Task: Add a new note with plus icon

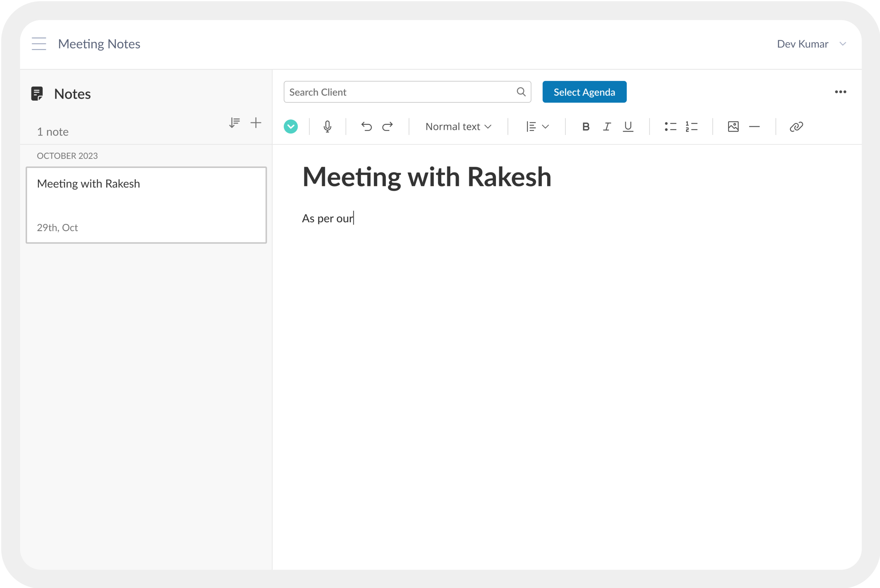Action: click(x=256, y=123)
